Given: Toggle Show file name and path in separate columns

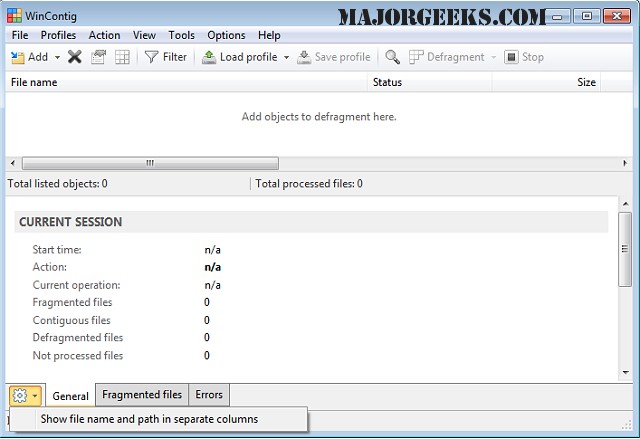Looking at the screenshot, I should coord(149,419).
